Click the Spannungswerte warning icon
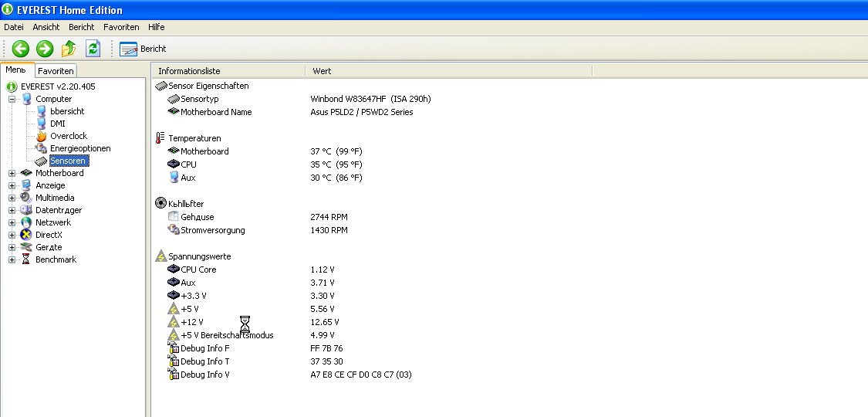Image resolution: width=868 pixels, height=417 pixels. point(161,256)
